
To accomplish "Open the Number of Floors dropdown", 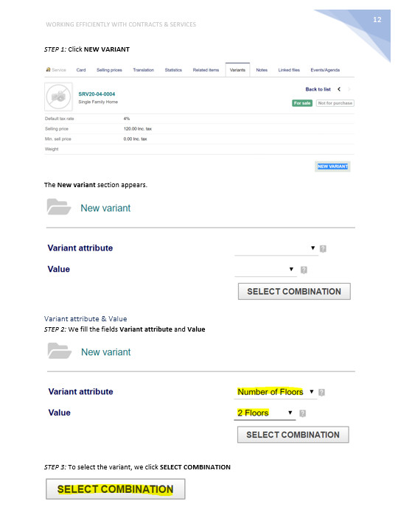I will pos(276,392).
